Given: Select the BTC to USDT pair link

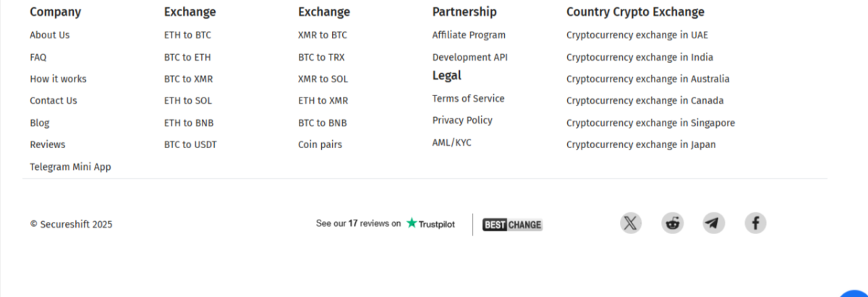Looking at the screenshot, I should pyautogui.click(x=190, y=145).
